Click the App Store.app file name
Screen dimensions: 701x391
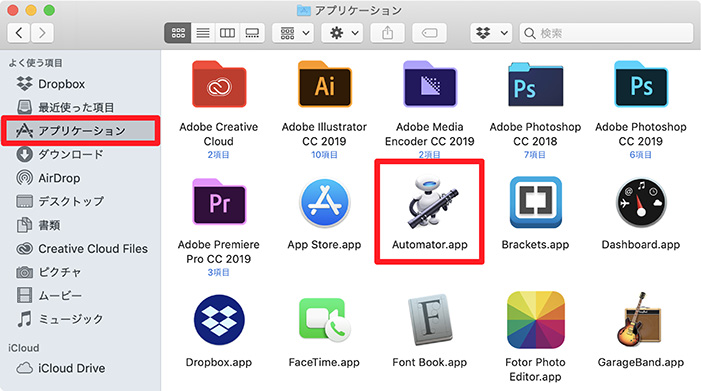click(324, 245)
